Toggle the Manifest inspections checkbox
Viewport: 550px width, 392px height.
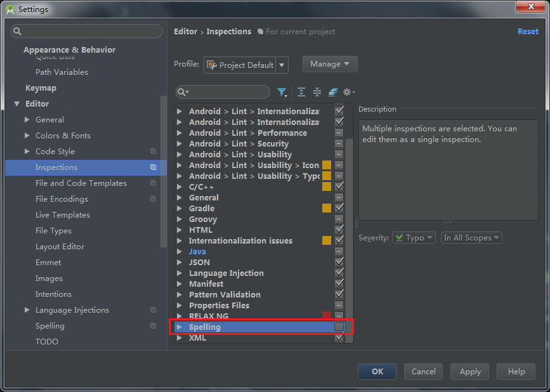coord(339,284)
